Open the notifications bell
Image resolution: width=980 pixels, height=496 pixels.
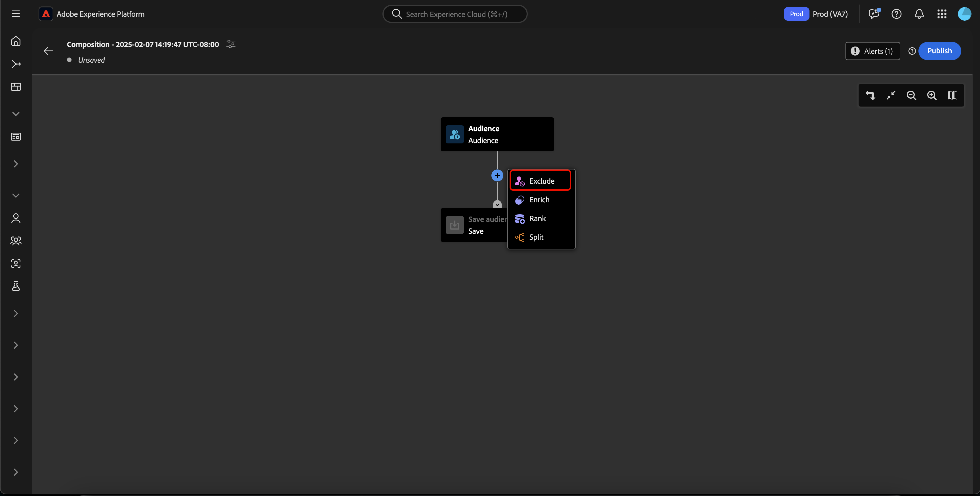coord(919,14)
